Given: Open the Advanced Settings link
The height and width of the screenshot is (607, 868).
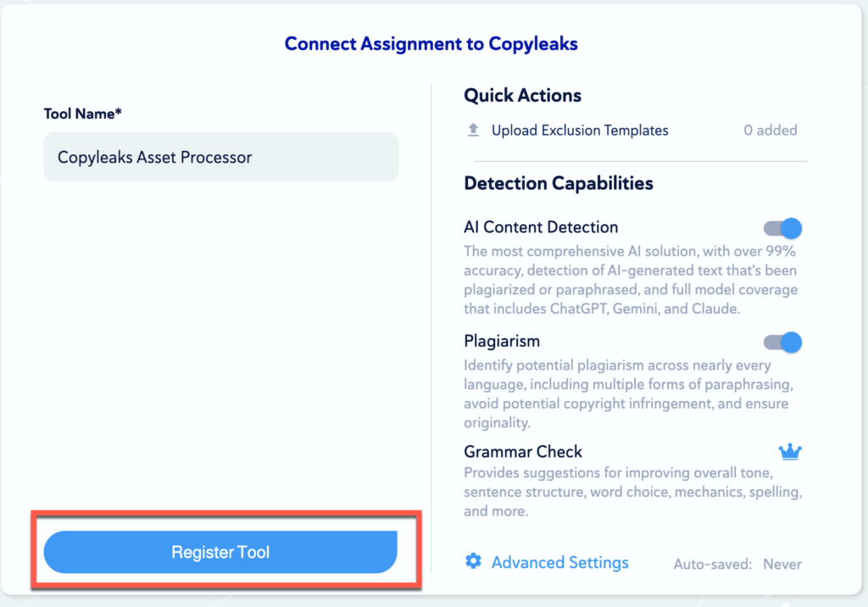Looking at the screenshot, I should click(x=559, y=562).
